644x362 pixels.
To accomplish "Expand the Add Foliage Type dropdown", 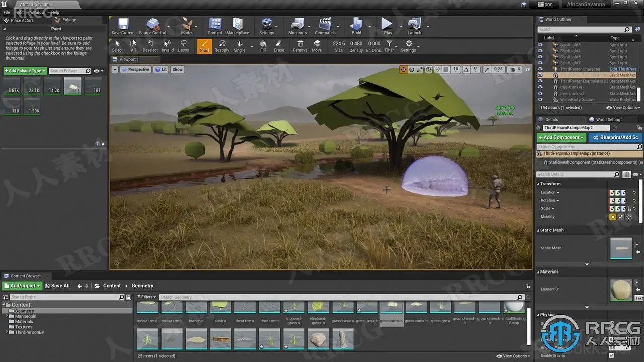I will click(x=25, y=71).
